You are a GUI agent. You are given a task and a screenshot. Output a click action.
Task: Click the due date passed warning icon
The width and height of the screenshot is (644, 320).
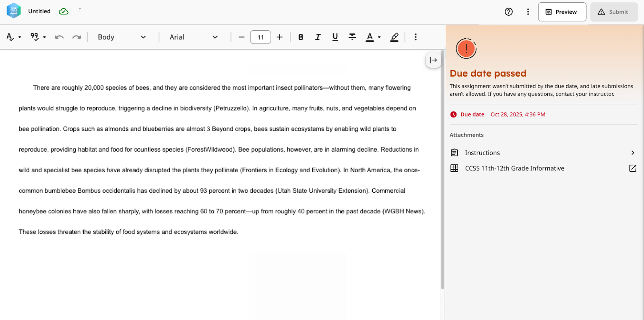click(466, 49)
